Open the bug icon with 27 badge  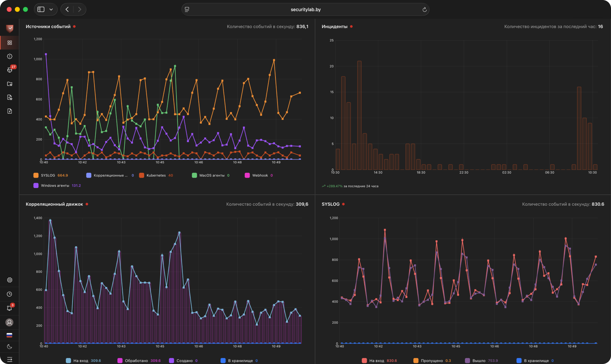10,70
